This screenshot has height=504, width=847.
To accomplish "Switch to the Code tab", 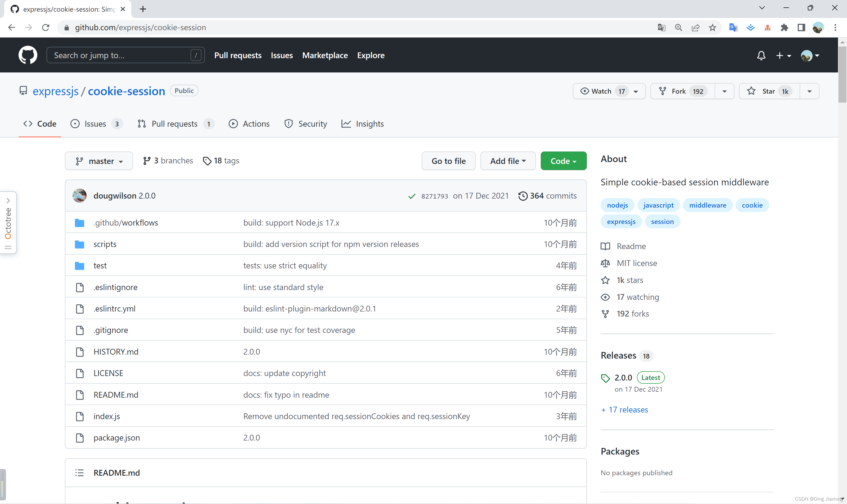I will pyautogui.click(x=40, y=124).
